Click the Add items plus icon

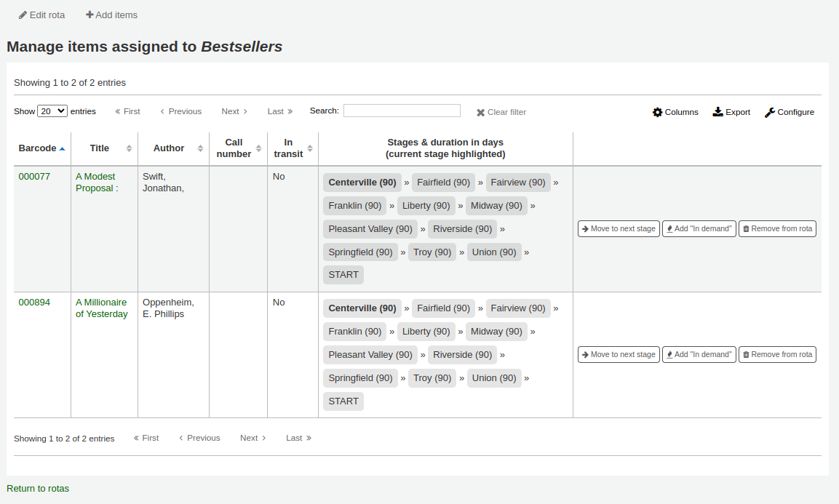pyautogui.click(x=90, y=15)
